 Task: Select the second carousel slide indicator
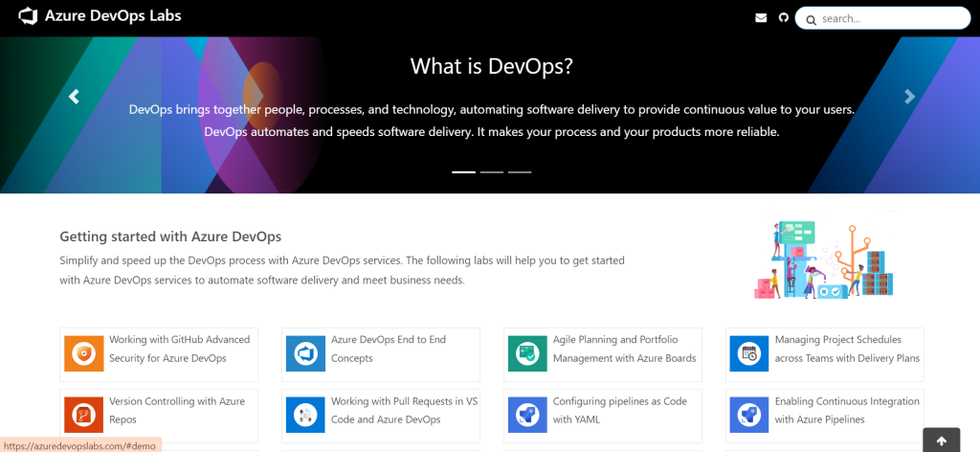pyautogui.click(x=492, y=171)
